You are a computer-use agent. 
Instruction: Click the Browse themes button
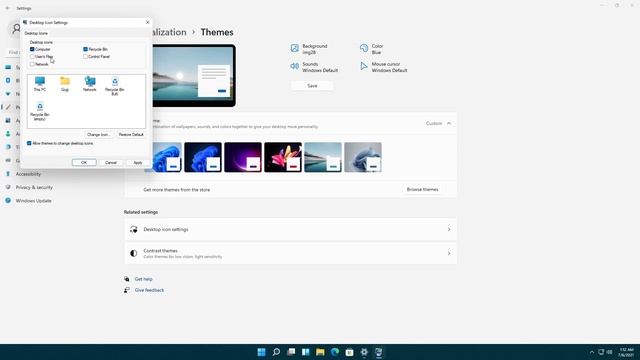click(422, 189)
